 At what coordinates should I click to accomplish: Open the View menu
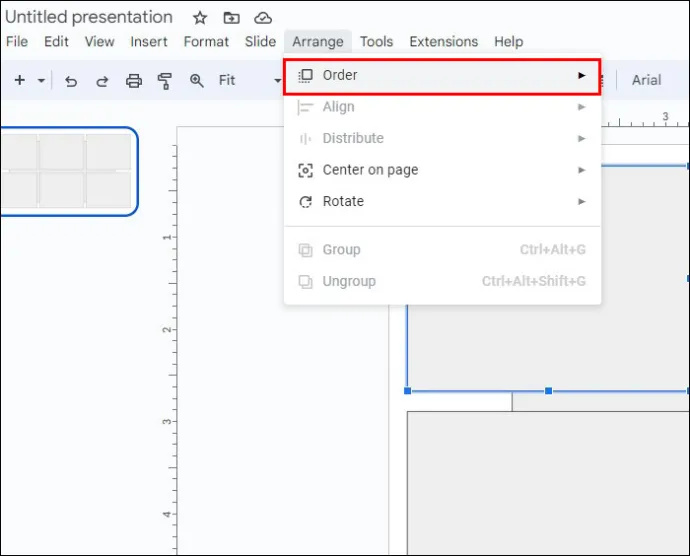(99, 41)
